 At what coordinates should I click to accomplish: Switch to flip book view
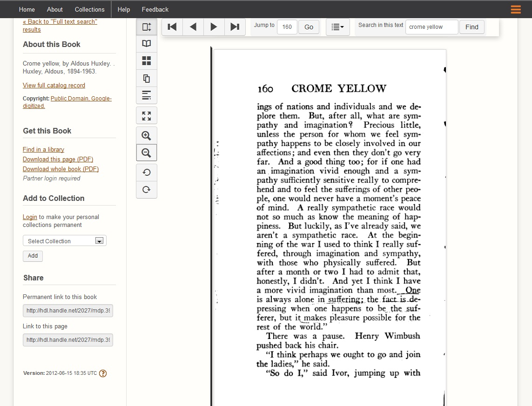tap(147, 44)
